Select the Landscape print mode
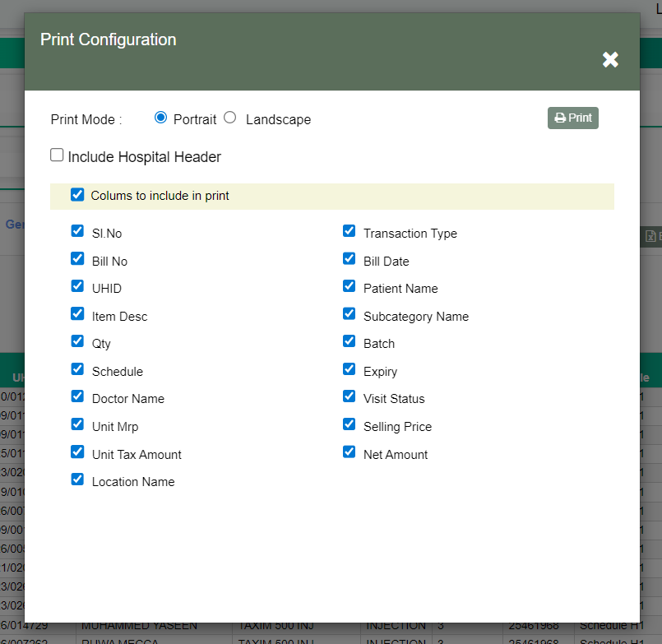The image size is (662, 644). [x=229, y=117]
